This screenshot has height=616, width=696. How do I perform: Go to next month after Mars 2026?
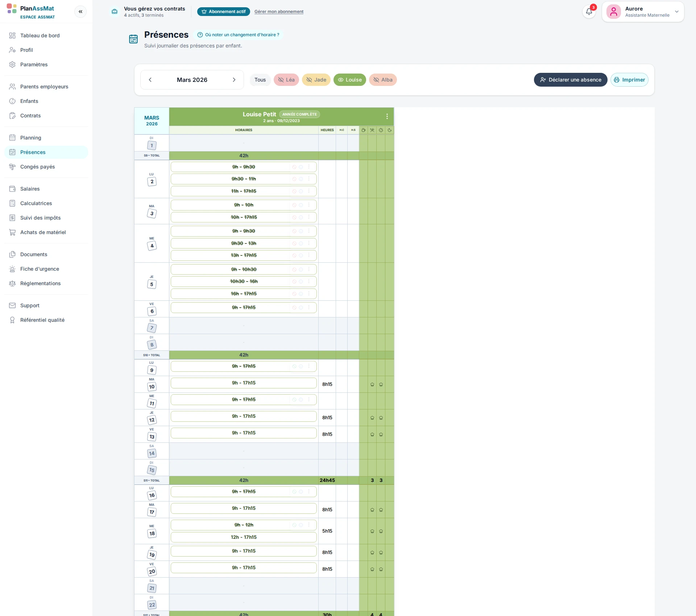[234, 80]
